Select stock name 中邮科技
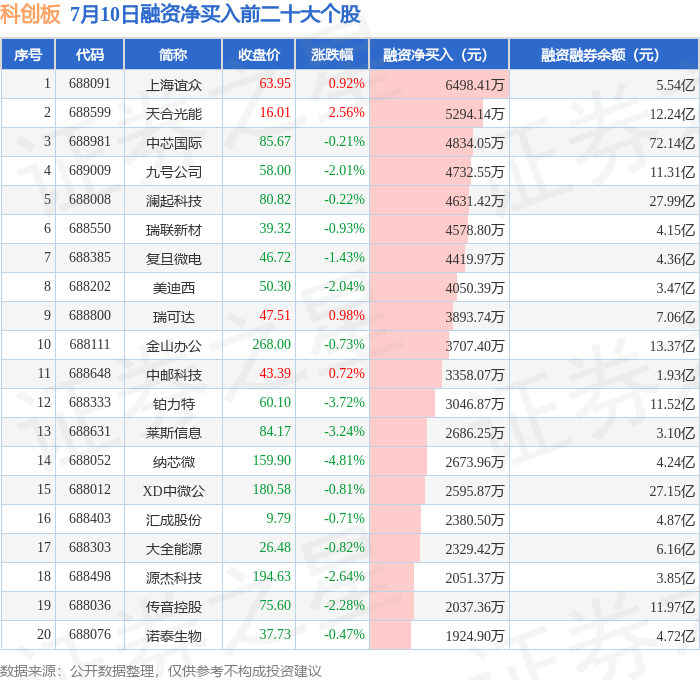Viewport: 700px width, 680px height. tap(174, 375)
